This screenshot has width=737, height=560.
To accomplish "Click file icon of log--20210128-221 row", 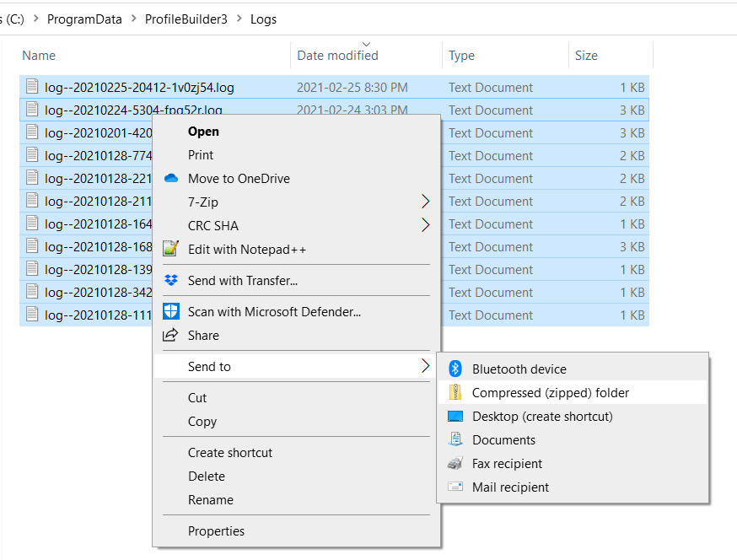I will tap(32, 178).
